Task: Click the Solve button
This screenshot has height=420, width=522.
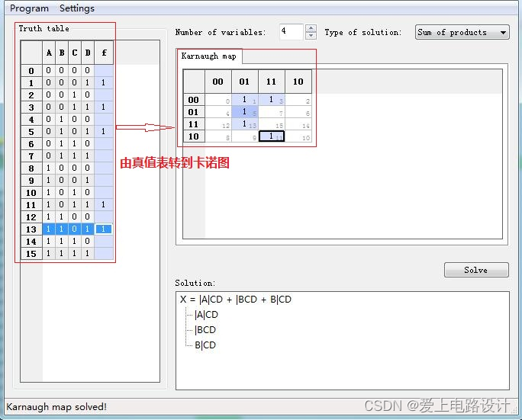Action: pyautogui.click(x=475, y=270)
